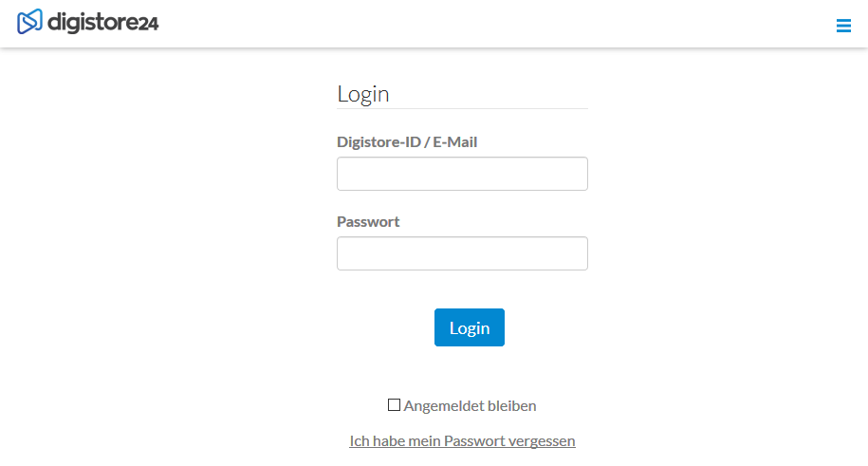The width and height of the screenshot is (868, 466).
Task: Click the Angemeldet bleiben label text
Action: click(470, 405)
